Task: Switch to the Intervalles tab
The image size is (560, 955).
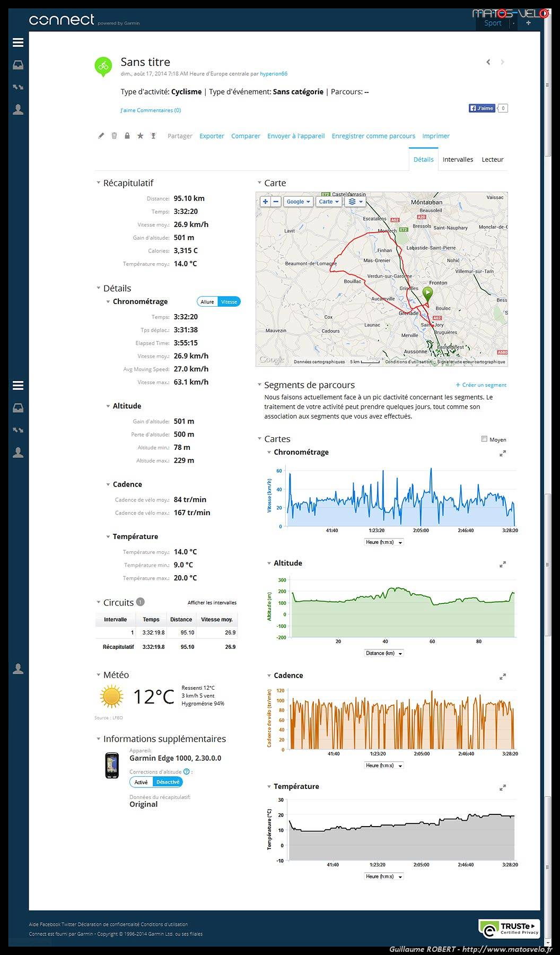Action: 458,159
